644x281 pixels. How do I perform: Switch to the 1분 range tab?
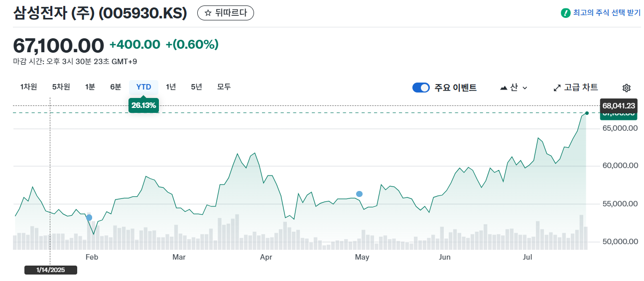(x=90, y=87)
